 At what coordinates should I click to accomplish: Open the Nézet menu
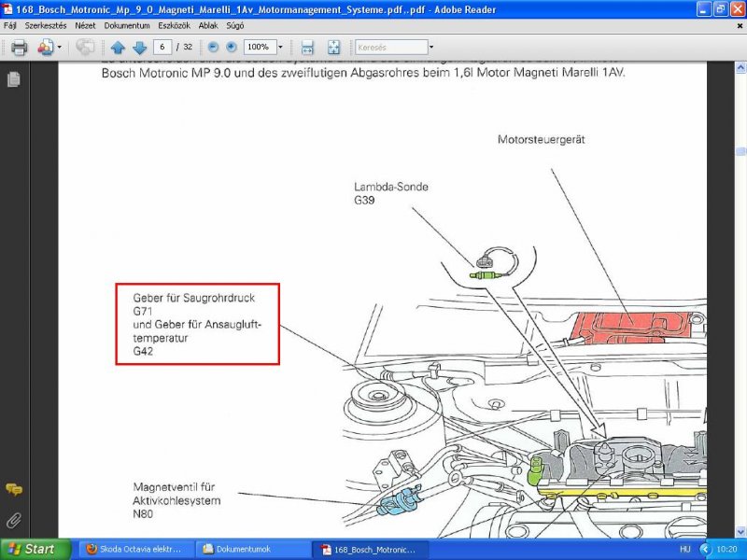85,26
